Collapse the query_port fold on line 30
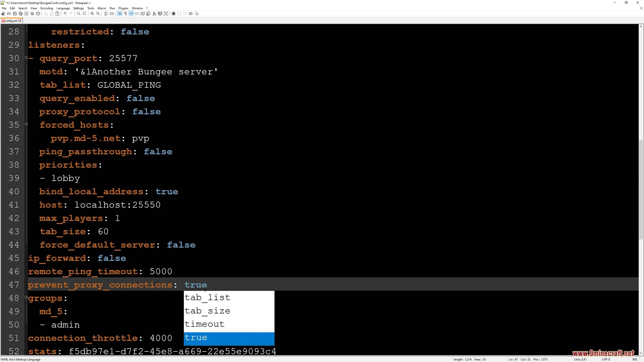Image resolution: width=644 pixels, height=362 pixels. click(x=26, y=58)
